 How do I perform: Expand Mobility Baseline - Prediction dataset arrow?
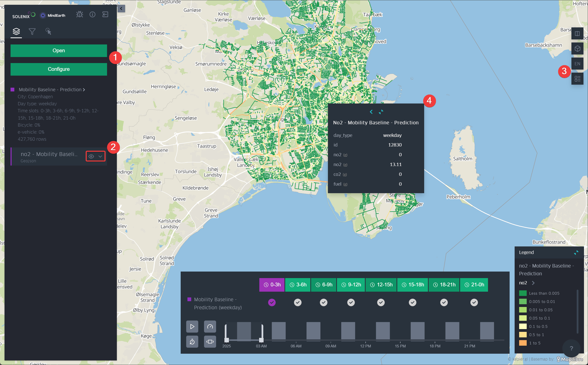tap(84, 90)
